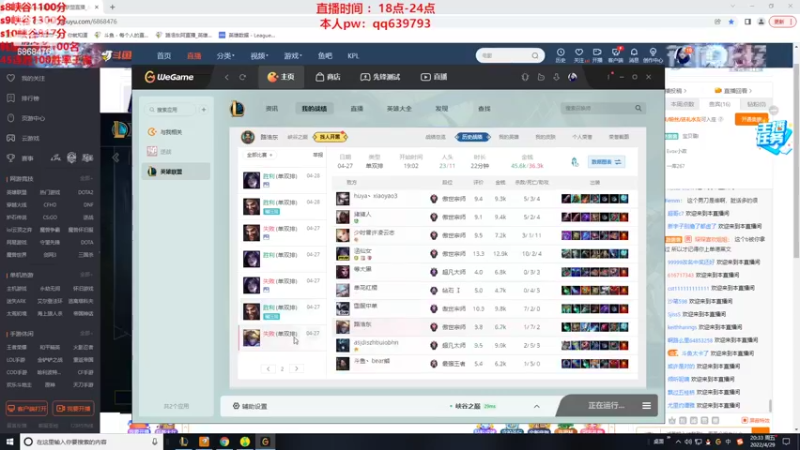Expand the 游戏 dropdown on Douyu
Viewport: 800px width, 450px height.
click(x=293, y=56)
